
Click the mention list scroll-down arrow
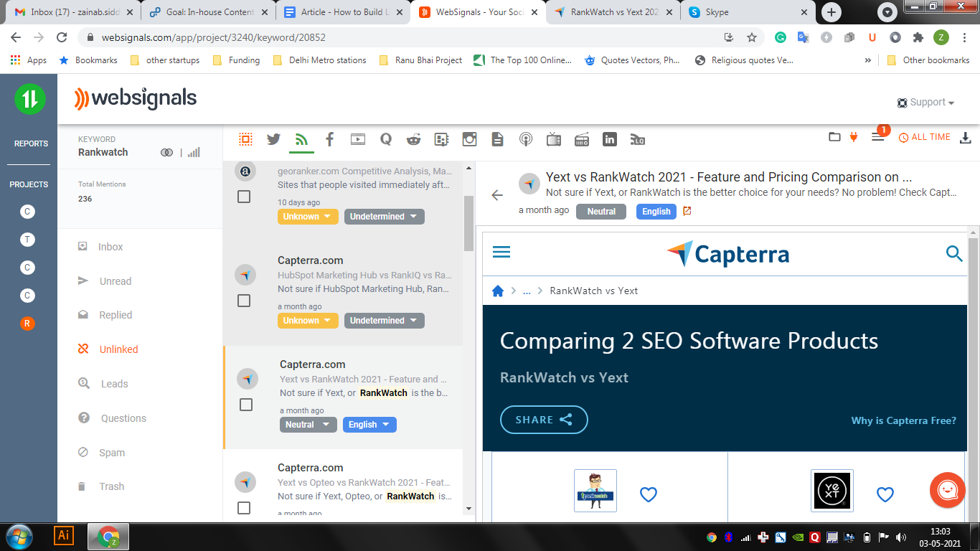(x=469, y=509)
